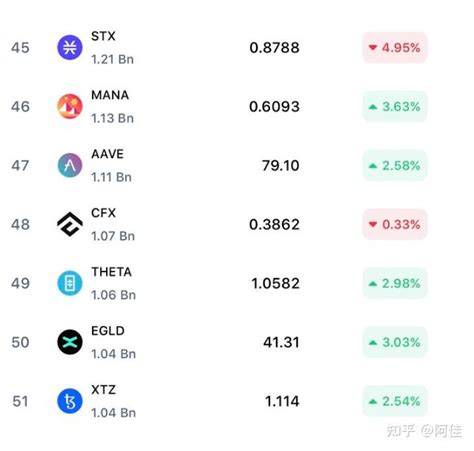Viewport: 474px width, 451px height.
Task: Click the AAVE price 79.10
Action: click(x=280, y=166)
